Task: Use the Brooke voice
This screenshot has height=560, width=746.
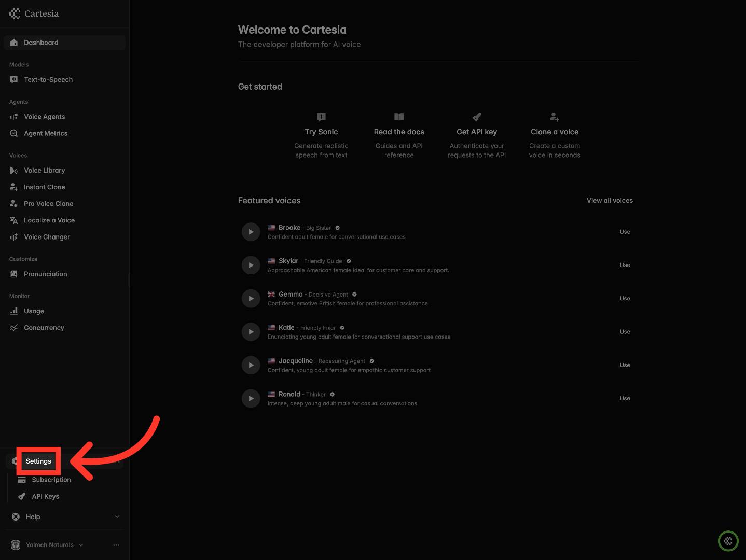Action: click(625, 232)
